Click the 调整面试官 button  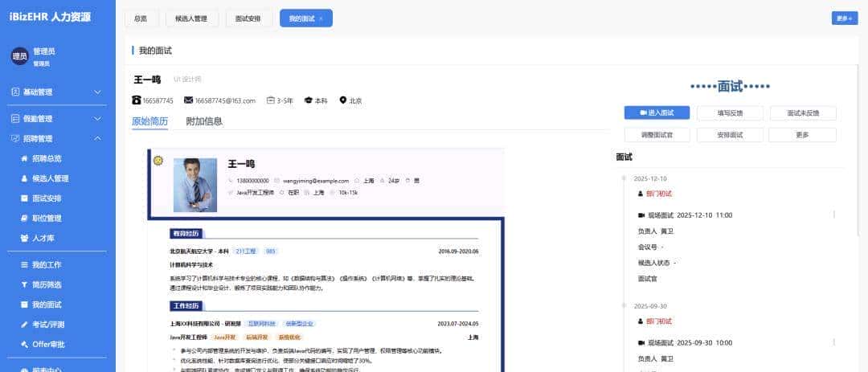(657, 135)
